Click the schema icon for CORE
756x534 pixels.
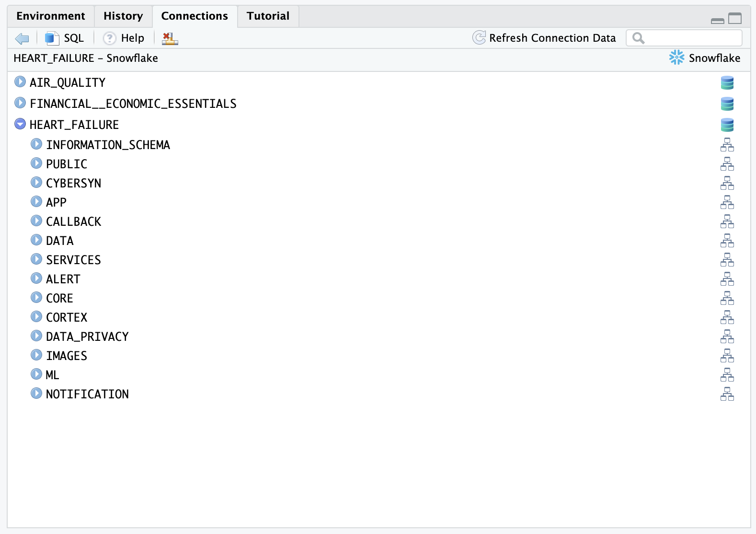[x=727, y=298]
